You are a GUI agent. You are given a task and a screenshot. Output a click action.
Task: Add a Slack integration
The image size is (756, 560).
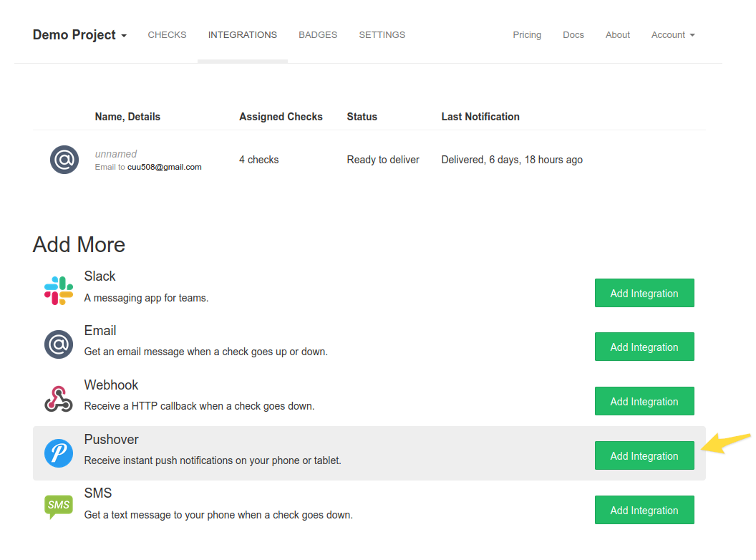644,293
